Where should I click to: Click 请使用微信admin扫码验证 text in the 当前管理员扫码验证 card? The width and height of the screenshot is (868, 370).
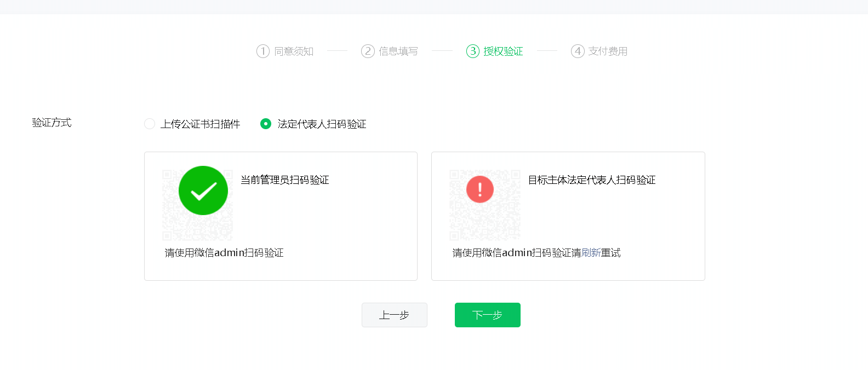[x=224, y=253]
